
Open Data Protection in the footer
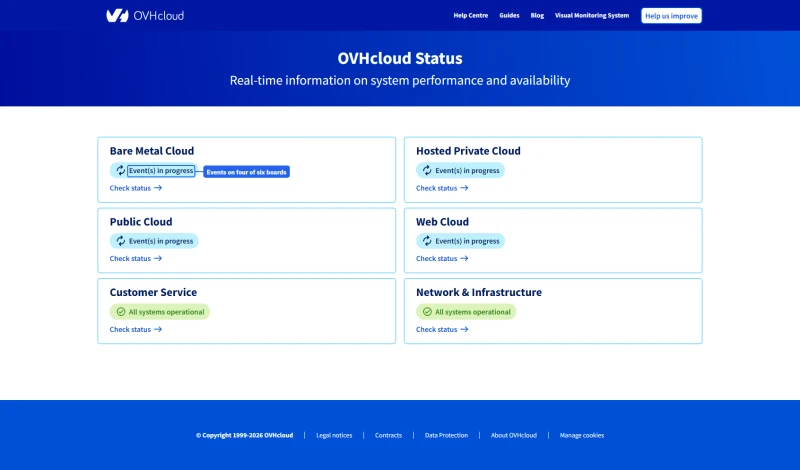[x=446, y=435]
